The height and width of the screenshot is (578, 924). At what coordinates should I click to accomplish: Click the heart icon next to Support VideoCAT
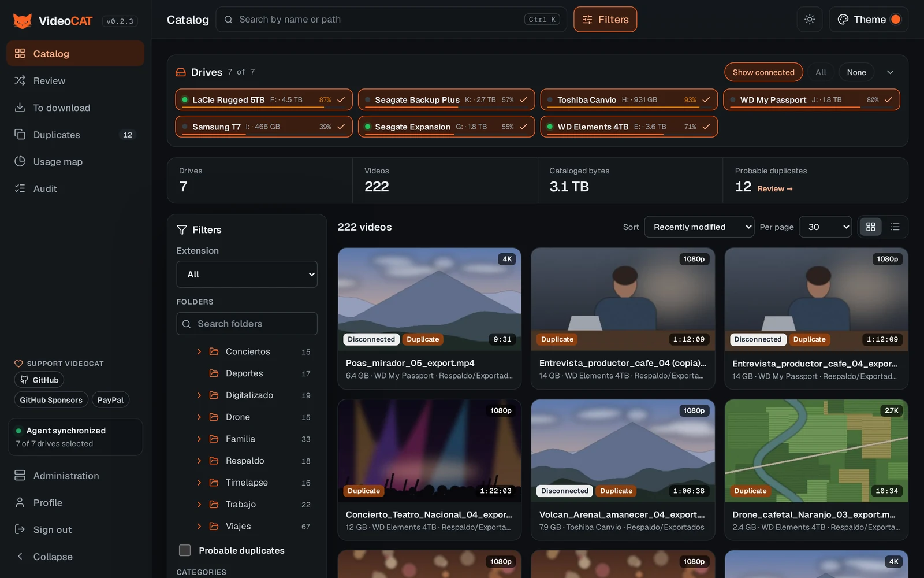(x=18, y=364)
